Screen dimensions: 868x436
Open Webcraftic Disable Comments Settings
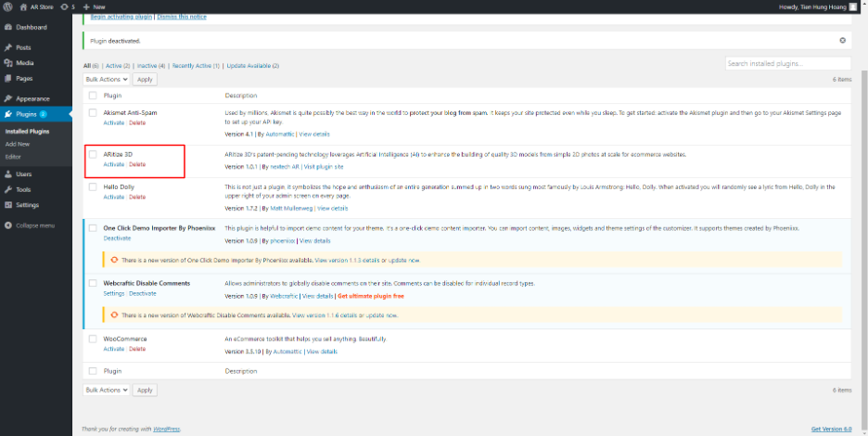[114, 293]
